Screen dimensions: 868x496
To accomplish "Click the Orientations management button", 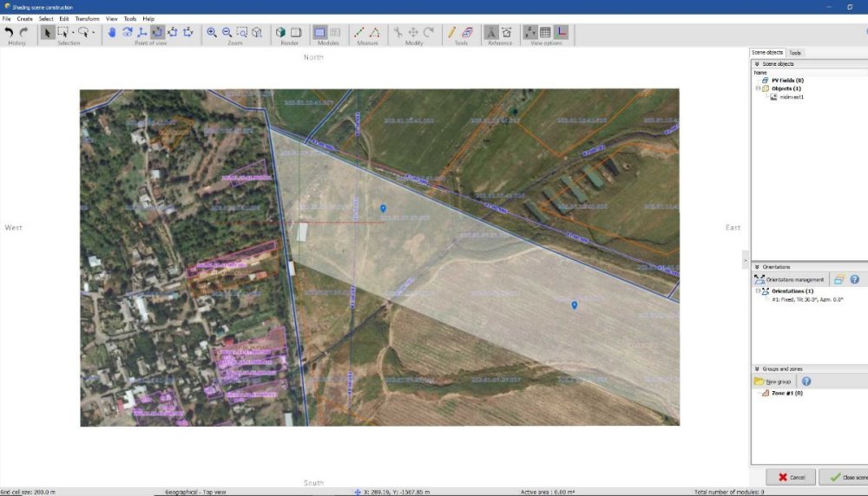I will 790,279.
